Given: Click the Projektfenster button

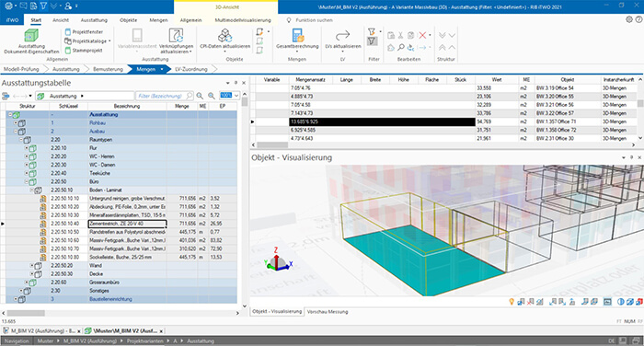Looking at the screenshot, I should pos(84,31).
